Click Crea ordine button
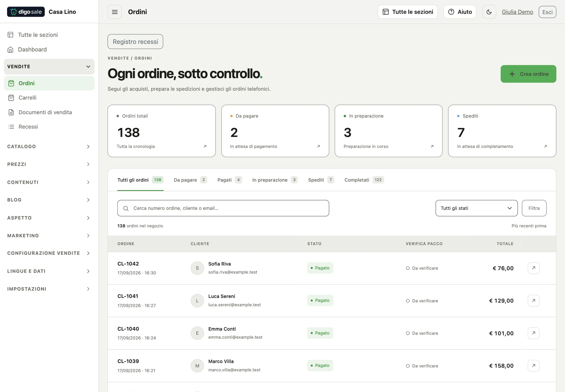This screenshot has width=565, height=392. tap(528, 74)
